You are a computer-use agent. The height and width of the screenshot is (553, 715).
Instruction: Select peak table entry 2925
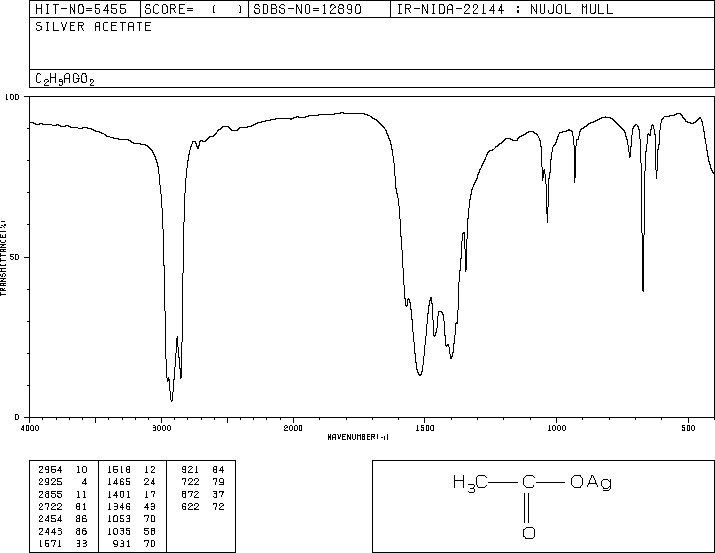62,482
